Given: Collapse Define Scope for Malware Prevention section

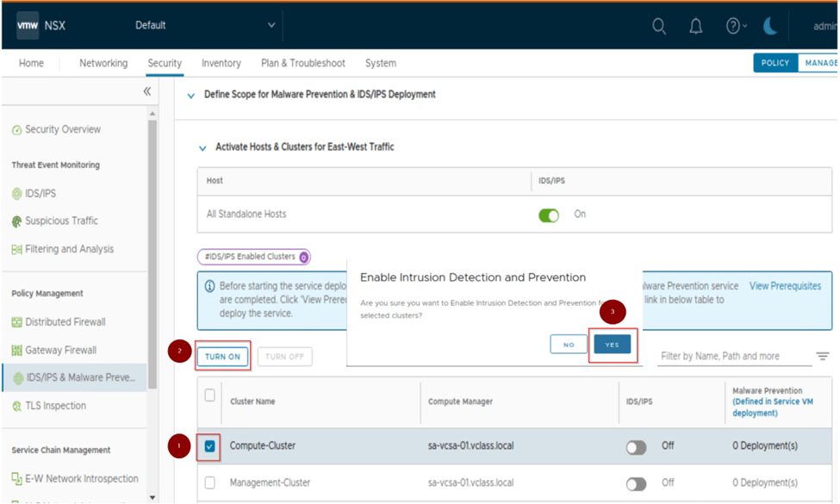Looking at the screenshot, I should click(x=191, y=96).
